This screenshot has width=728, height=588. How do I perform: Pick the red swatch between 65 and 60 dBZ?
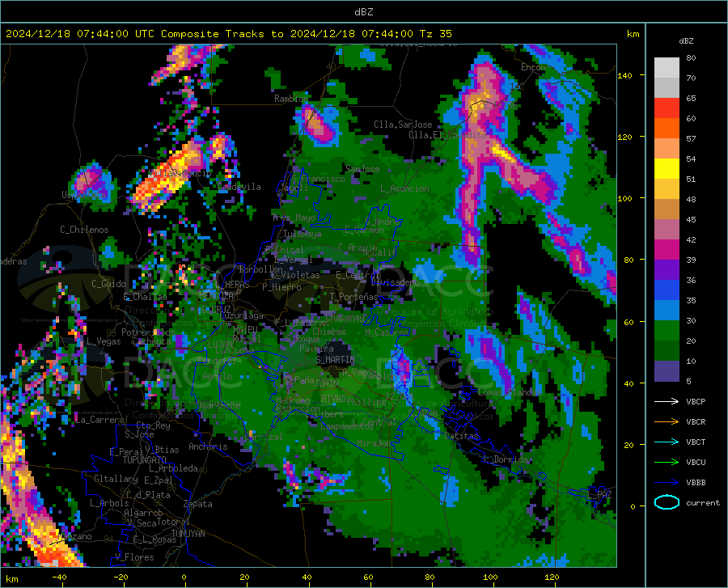point(667,108)
